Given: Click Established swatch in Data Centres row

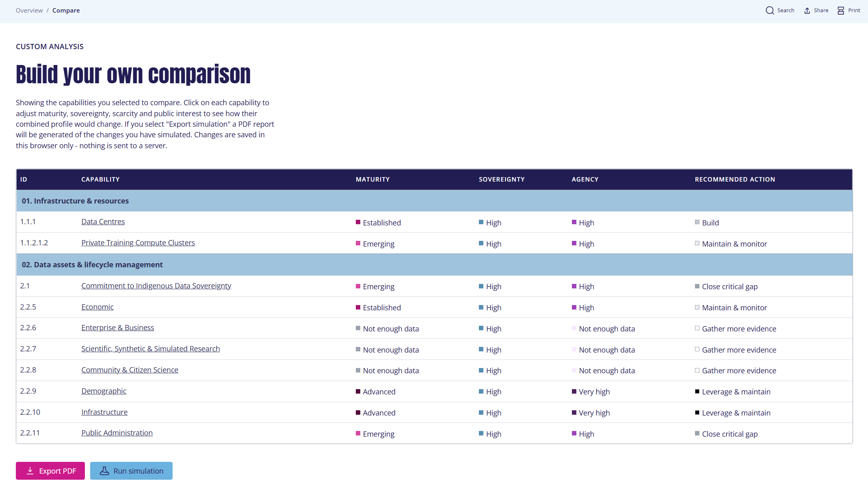Looking at the screenshot, I should tap(358, 222).
